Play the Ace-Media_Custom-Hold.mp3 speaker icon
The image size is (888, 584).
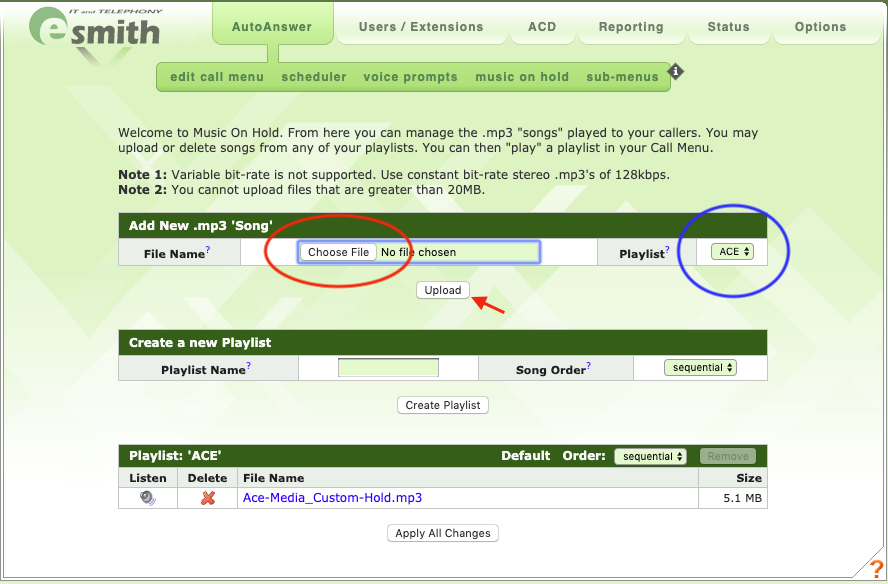pos(148,498)
